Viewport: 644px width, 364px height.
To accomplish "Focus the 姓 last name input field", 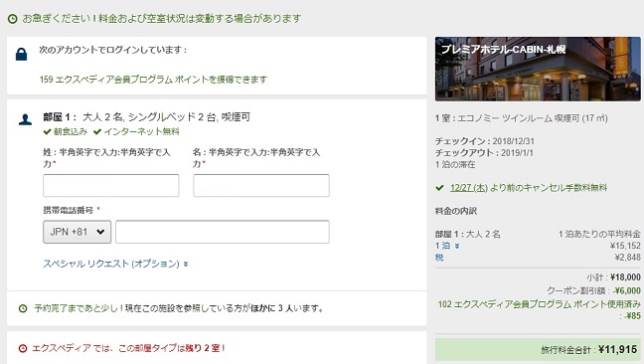I will pos(111,185).
